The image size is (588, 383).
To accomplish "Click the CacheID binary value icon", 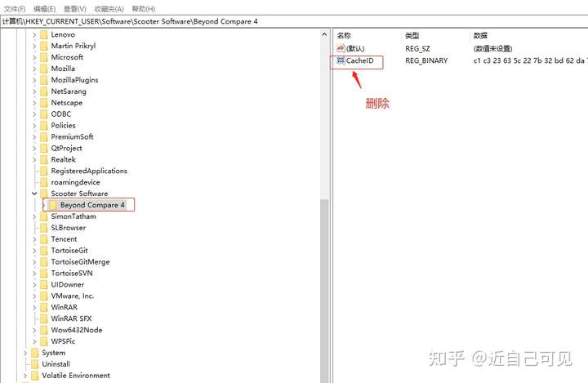I will (x=341, y=60).
